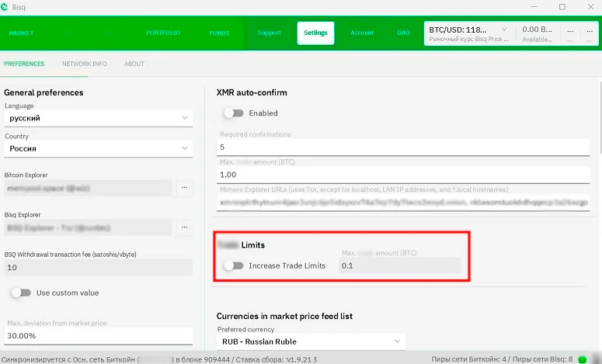Expand the Language dropdown showing русский
The height and width of the screenshot is (364, 602).
97,118
